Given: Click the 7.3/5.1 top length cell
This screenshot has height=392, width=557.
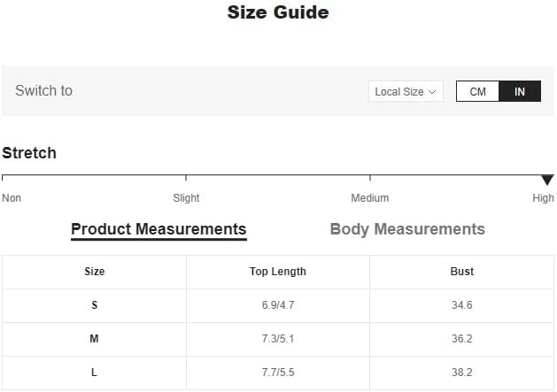Looking at the screenshot, I should pyautogui.click(x=278, y=339).
